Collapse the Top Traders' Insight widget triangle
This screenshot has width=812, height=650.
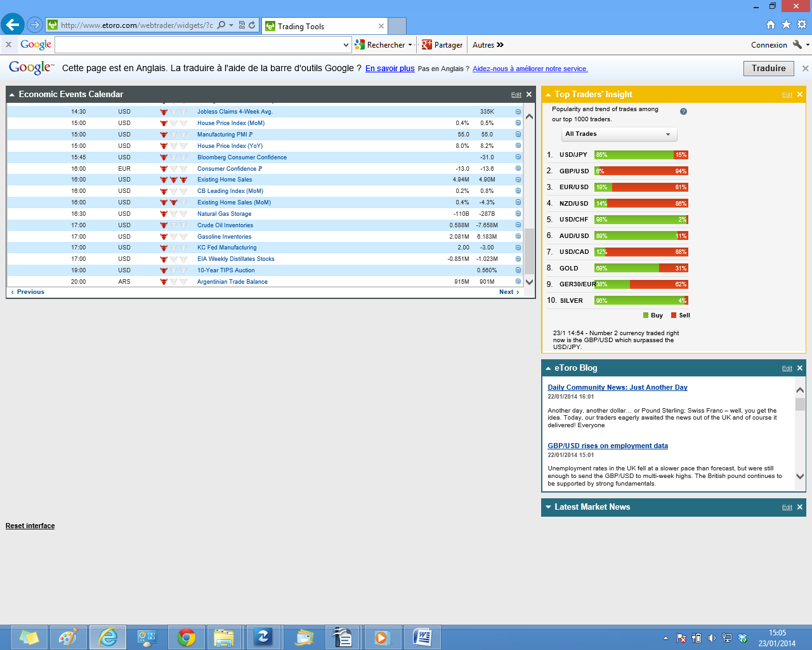click(548, 95)
